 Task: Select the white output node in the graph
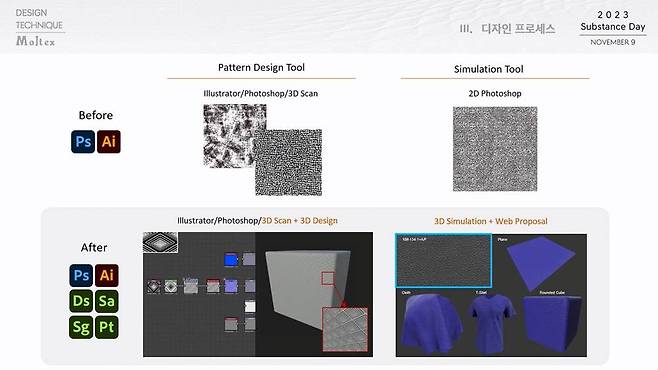point(250,306)
